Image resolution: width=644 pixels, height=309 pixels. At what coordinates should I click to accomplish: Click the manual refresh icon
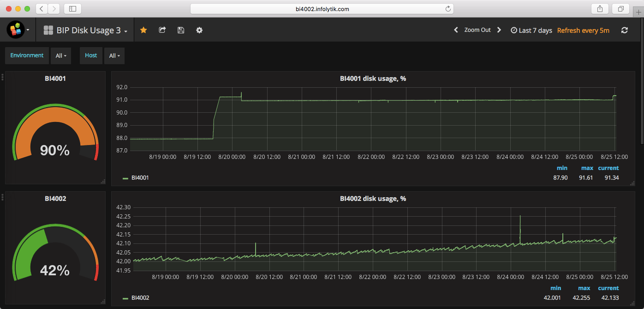click(x=625, y=30)
